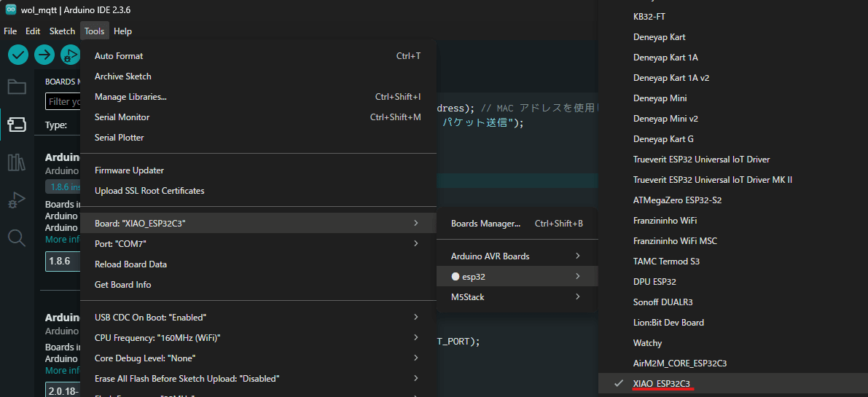Click Get Board Info menu entry
Viewport: 868px width, 397px height.
[258, 285]
